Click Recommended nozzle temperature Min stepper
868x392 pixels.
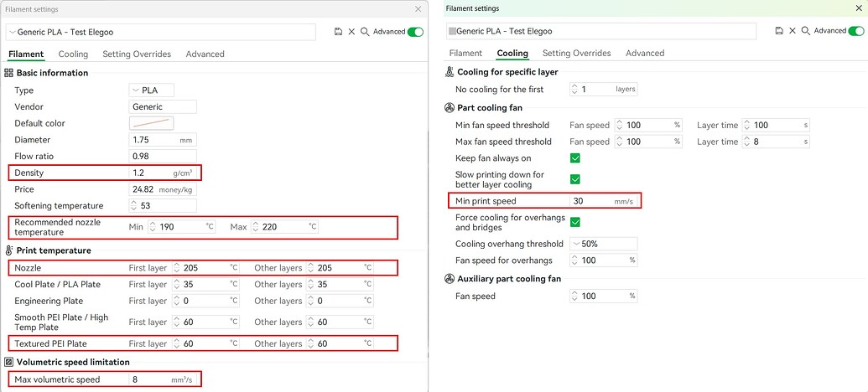[x=153, y=227]
